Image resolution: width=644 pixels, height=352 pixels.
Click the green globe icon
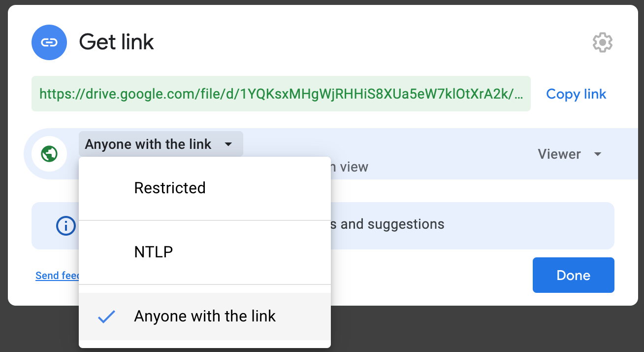[x=49, y=154]
